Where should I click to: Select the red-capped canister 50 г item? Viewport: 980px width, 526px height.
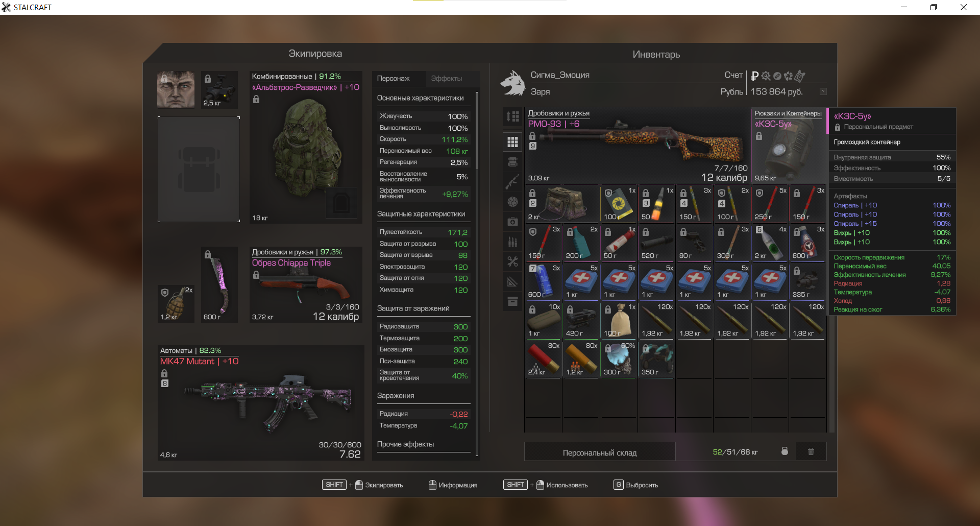619,243
